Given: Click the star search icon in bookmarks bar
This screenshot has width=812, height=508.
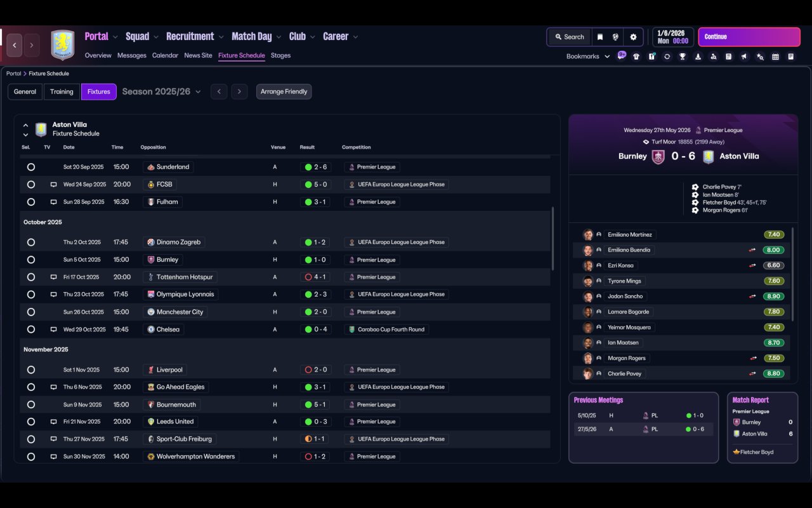Looking at the screenshot, I should (x=760, y=57).
